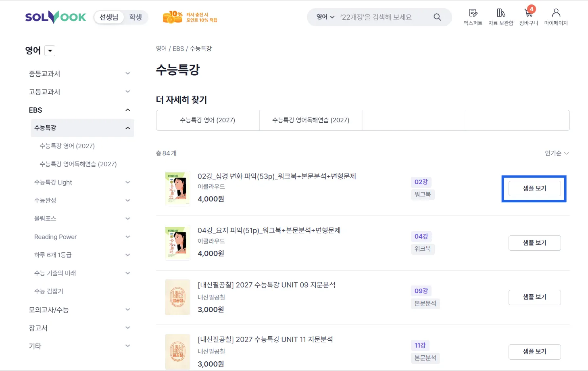Open the 2027 수능특강 UNIT 11 지문분석 title

tap(265, 339)
